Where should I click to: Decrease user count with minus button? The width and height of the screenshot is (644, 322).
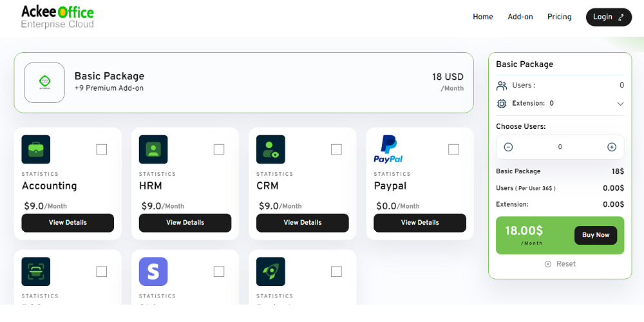[508, 147]
